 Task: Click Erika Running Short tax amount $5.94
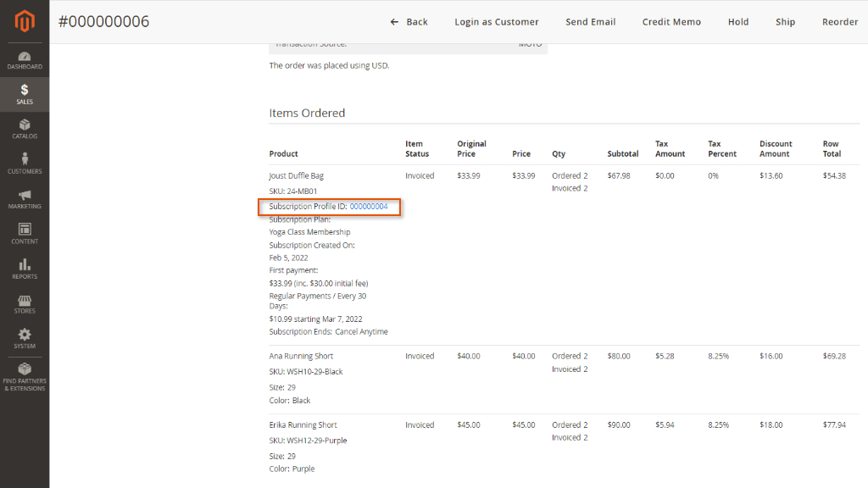[x=665, y=425]
